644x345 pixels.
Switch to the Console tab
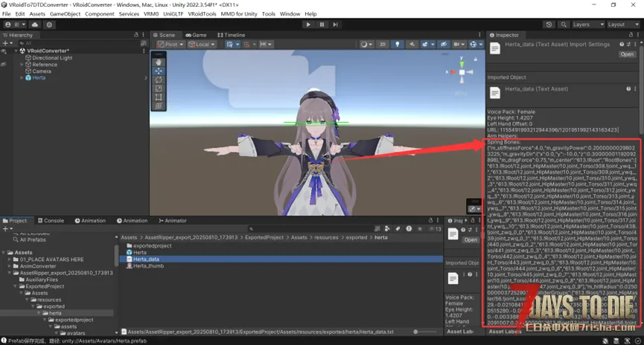(51, 220)
